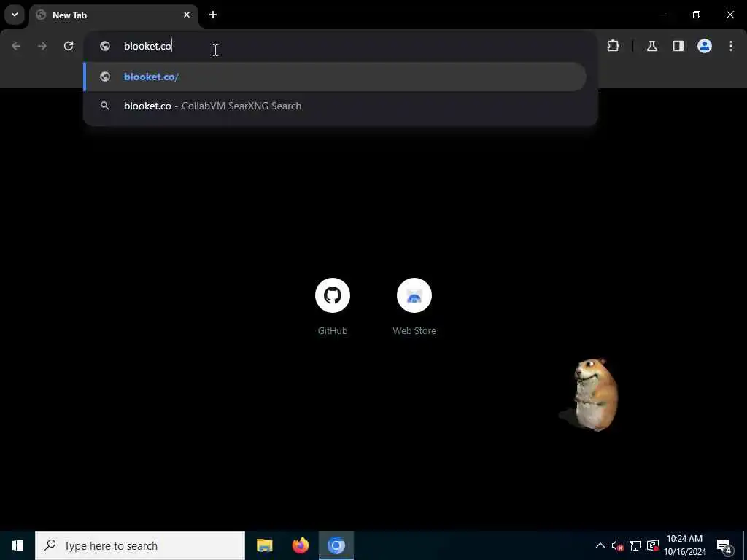The width and height of the screenshot is (747, 560).
Task: Open the profile avatar menu
Action: click(x=705, y=46)
